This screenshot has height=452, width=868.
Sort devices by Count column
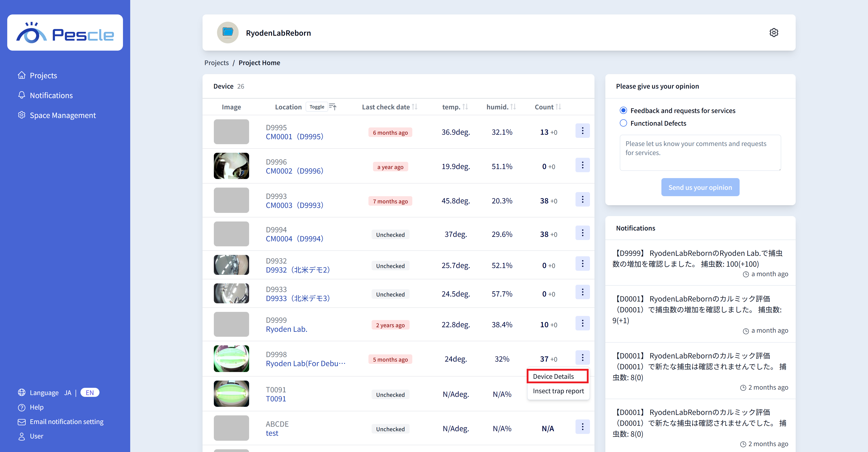point(558,107)
